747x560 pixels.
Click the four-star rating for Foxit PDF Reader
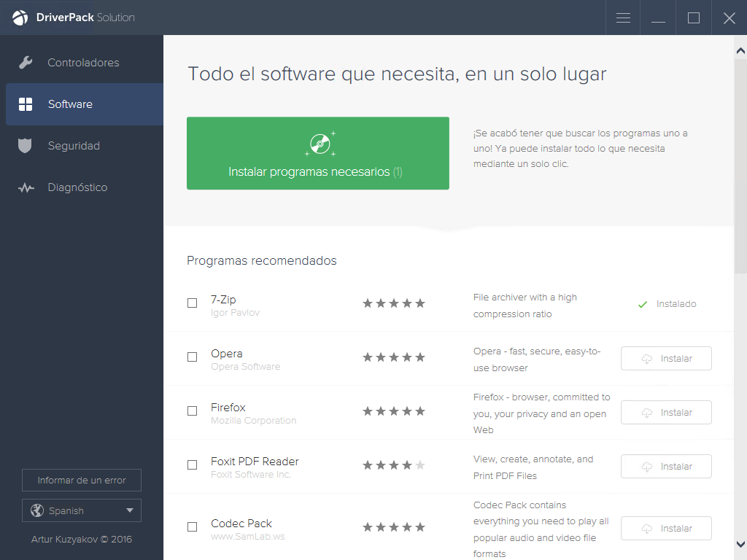393,465
